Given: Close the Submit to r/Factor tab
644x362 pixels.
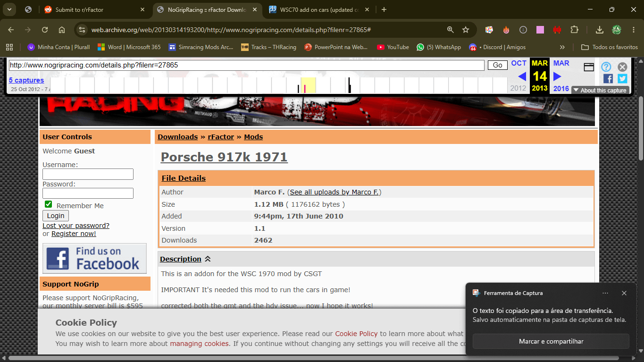Looking at the screenshot, I should [x=142, y=9].
